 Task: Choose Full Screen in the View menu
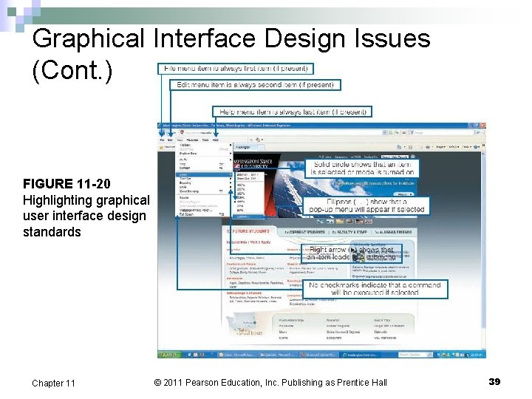(204, 214)
